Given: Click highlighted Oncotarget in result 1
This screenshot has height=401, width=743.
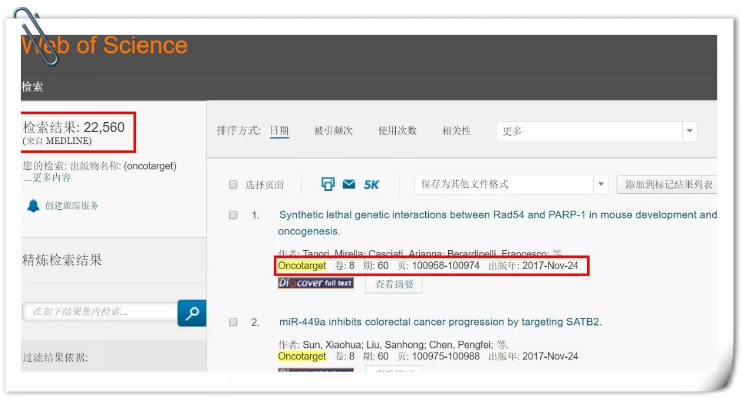Looking at the screenshot, I should coord(302,265).
